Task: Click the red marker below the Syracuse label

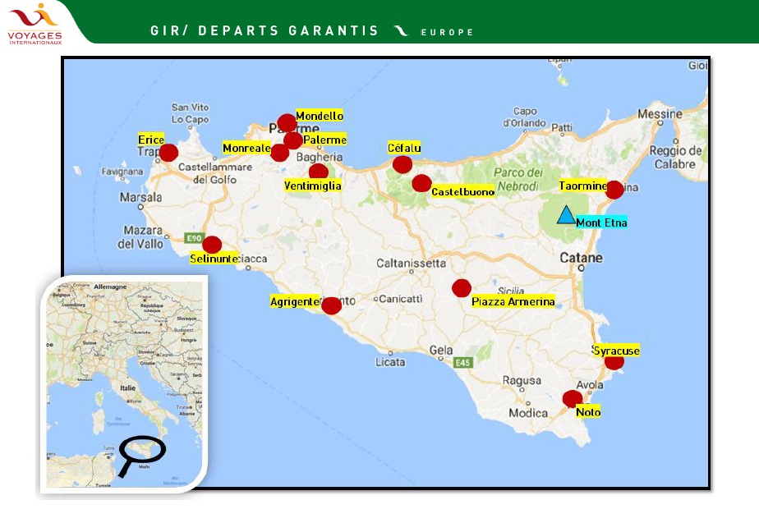Action: point(614,362)
